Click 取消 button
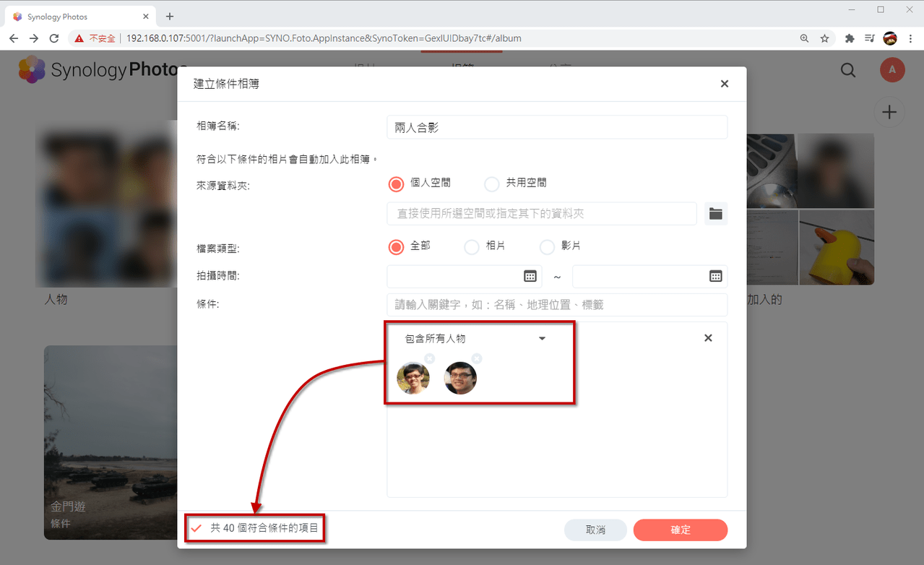The image size is (924, 565). click(595, 530)
